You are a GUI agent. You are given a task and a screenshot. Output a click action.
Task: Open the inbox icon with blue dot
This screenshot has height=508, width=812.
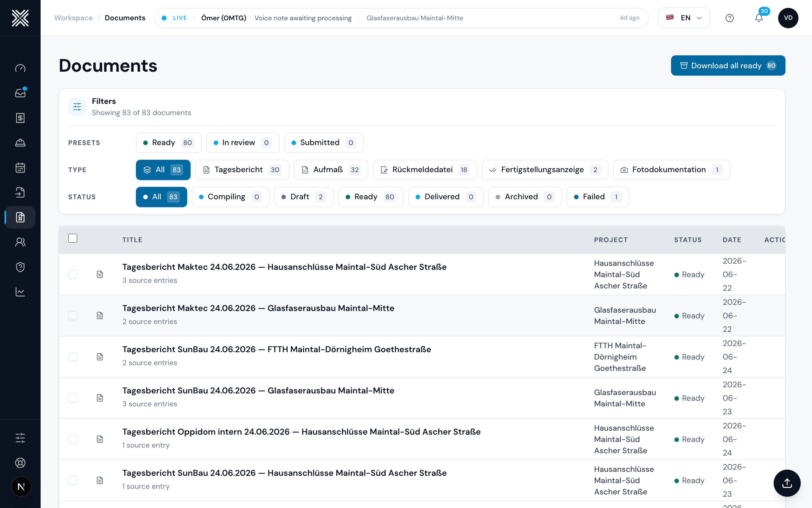click(20, 93)
